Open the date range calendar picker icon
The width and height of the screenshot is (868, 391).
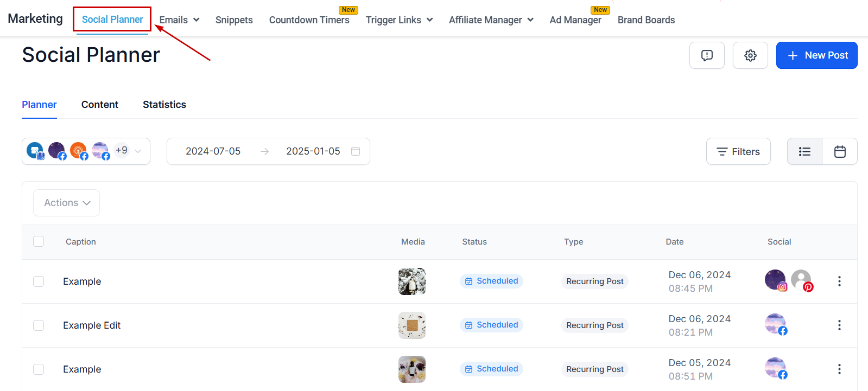356,151
